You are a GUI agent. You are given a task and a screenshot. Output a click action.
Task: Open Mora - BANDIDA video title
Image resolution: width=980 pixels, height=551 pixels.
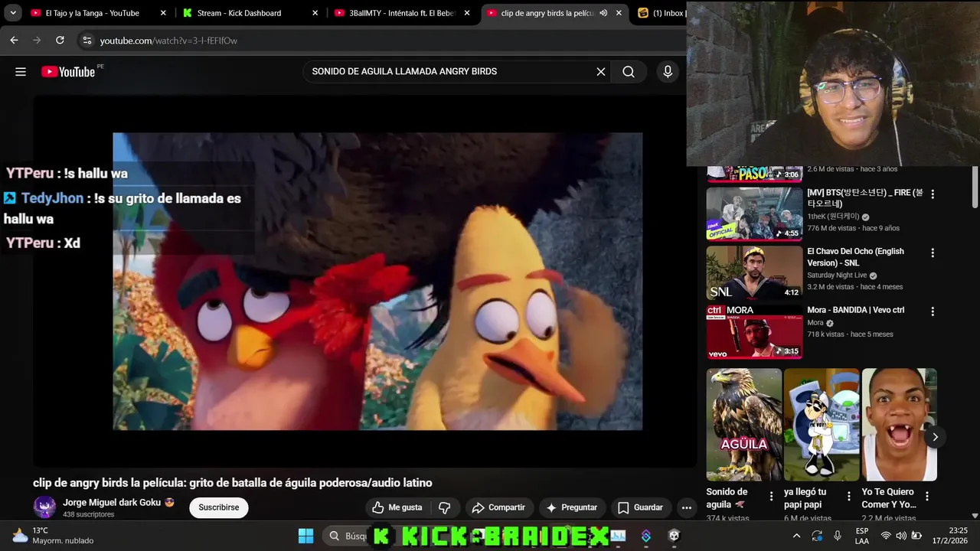[856, 310]
